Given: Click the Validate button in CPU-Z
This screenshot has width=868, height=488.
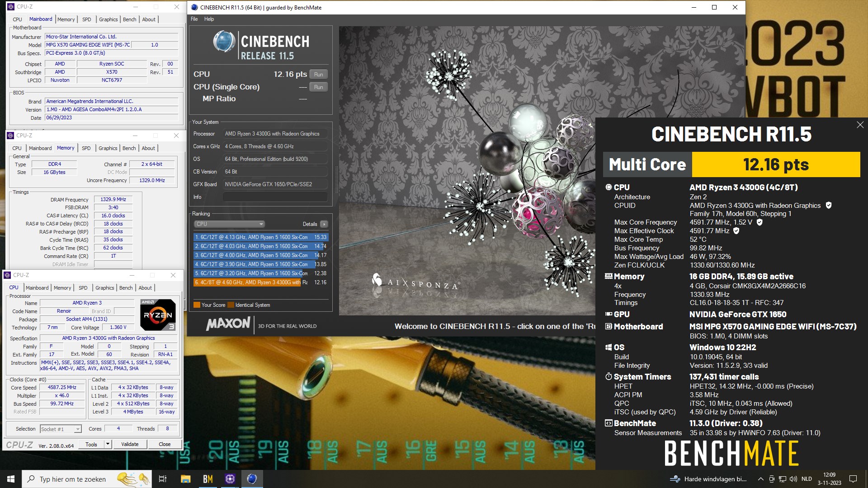Looking at the screenshot, I should click(130, 444).
